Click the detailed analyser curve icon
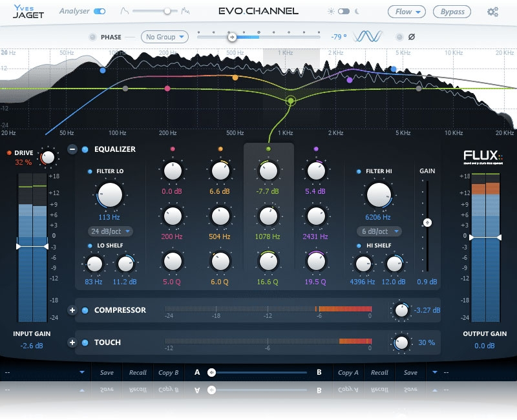This screenshot has height=420, width=517. pos(185,11)
